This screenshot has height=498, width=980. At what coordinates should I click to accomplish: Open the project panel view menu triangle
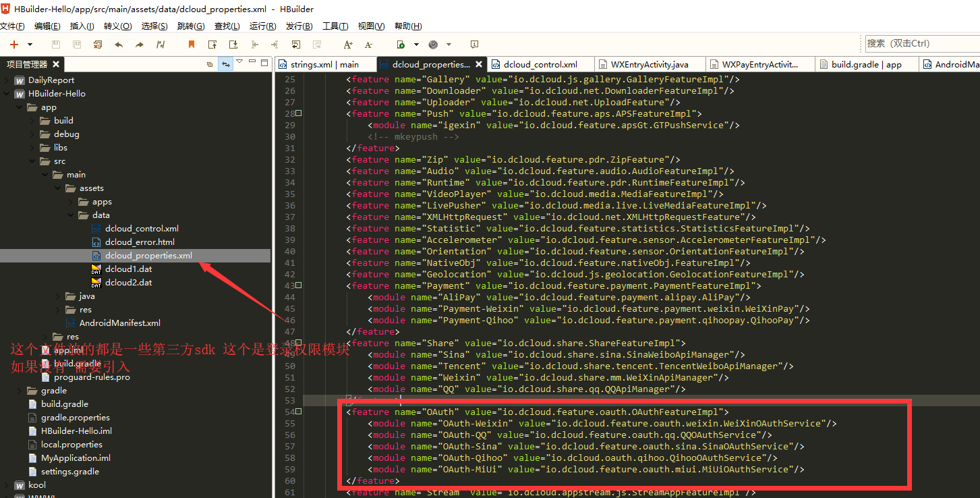click(238, 62)
